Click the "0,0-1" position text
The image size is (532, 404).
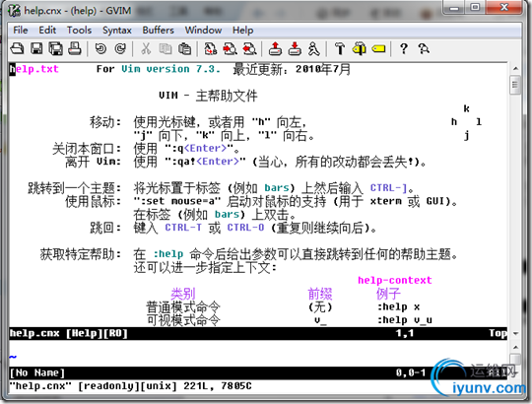pos(411,373)
